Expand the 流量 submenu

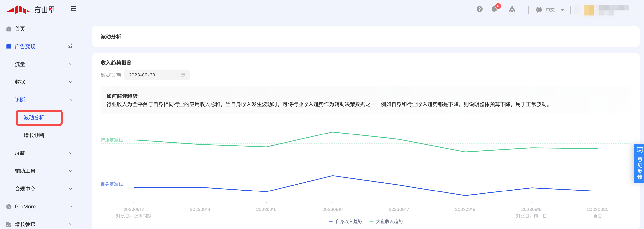[70, 64]
